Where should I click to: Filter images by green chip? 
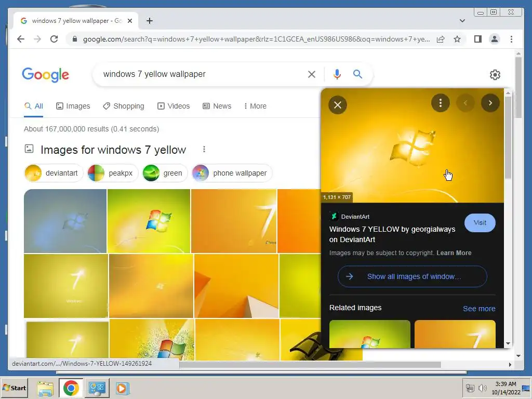[x=165, y=173]
